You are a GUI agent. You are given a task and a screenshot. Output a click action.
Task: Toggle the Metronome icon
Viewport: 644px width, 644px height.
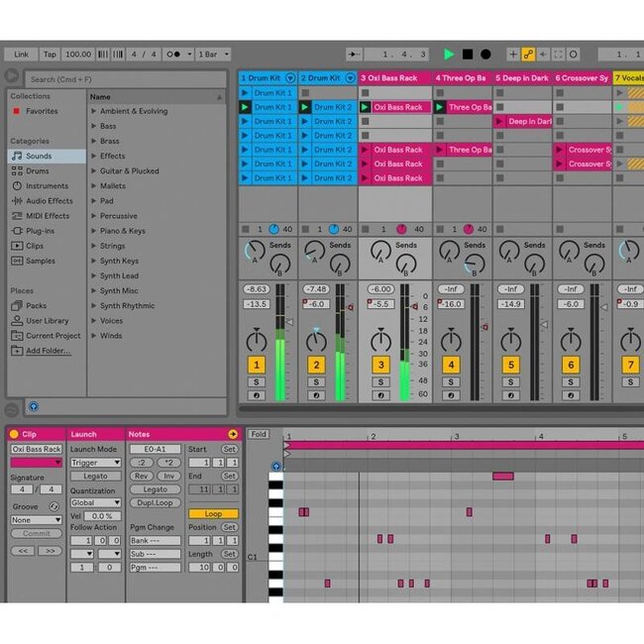173,54
